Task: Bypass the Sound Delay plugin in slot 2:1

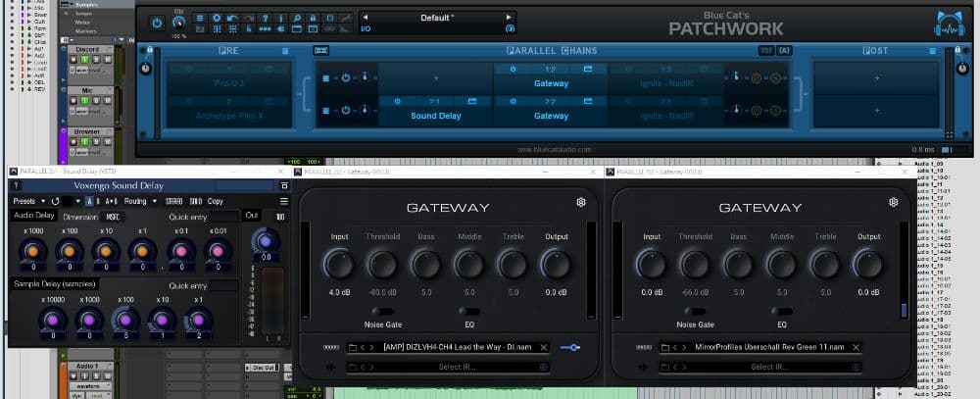Action: coord(398,101)
